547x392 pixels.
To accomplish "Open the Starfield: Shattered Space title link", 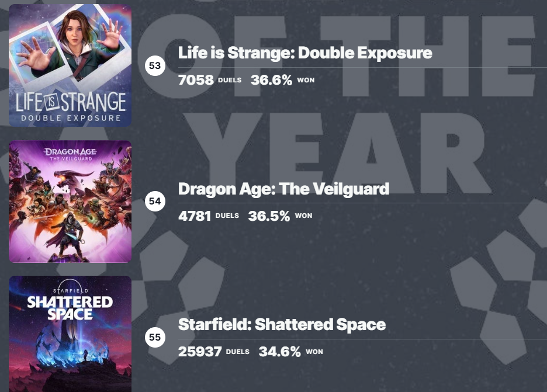I will 282,325.
